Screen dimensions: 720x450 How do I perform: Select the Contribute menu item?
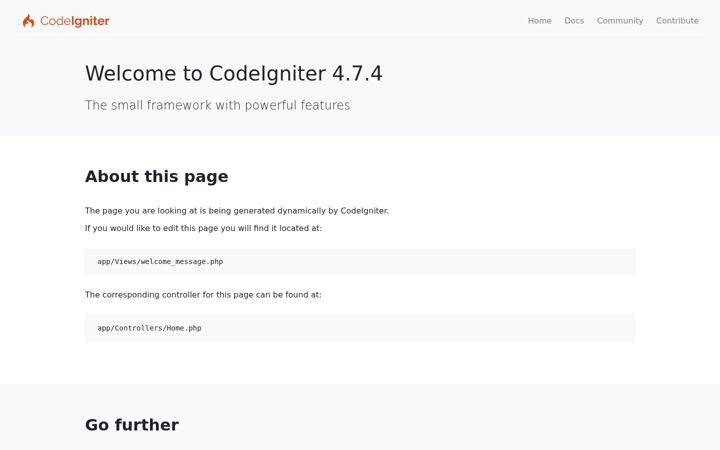(677, 21)
